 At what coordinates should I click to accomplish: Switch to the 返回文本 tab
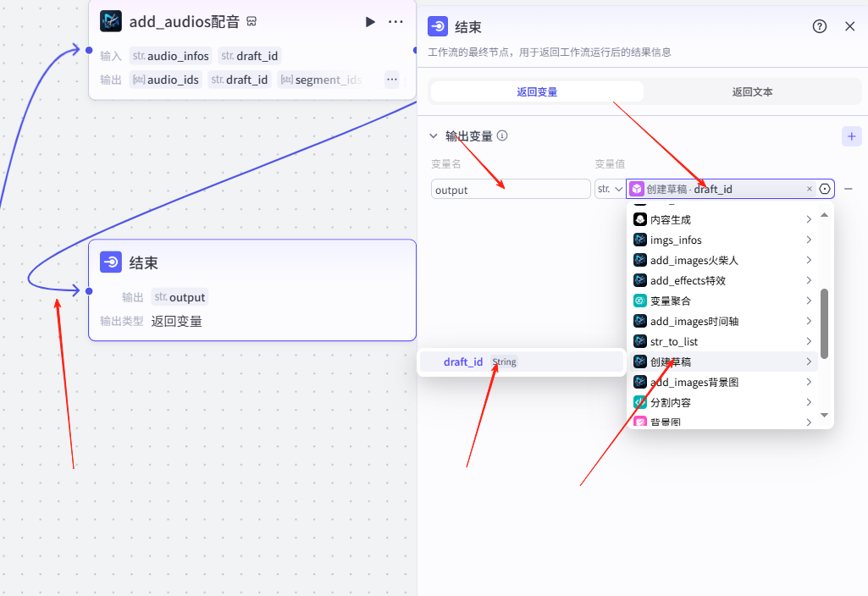(752, 91)
